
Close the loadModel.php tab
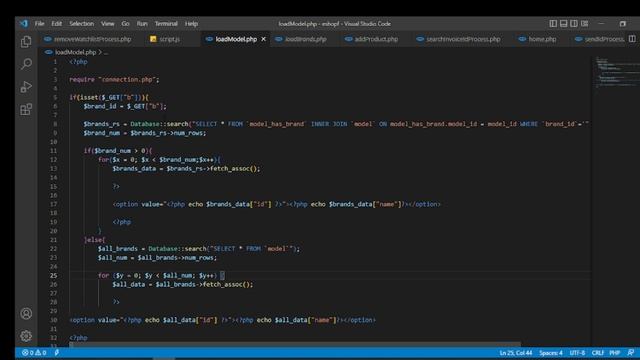pos(264,39)
